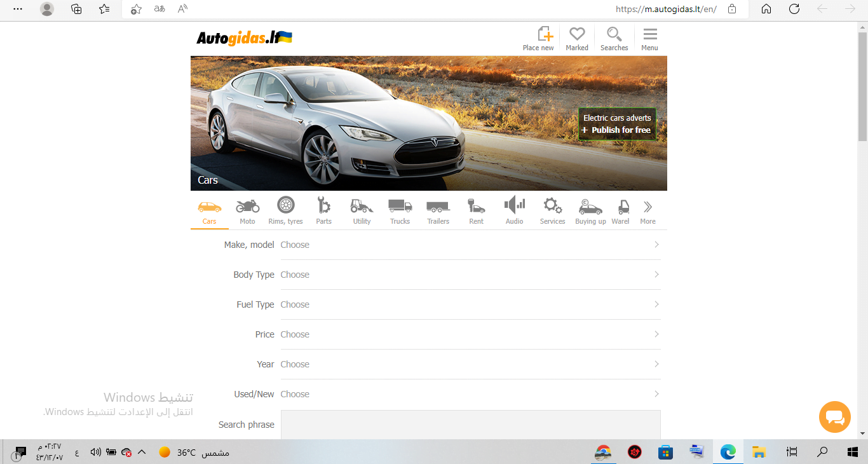
Task: Click the Autogidas.lt logo link
Action: coord(244,38)
